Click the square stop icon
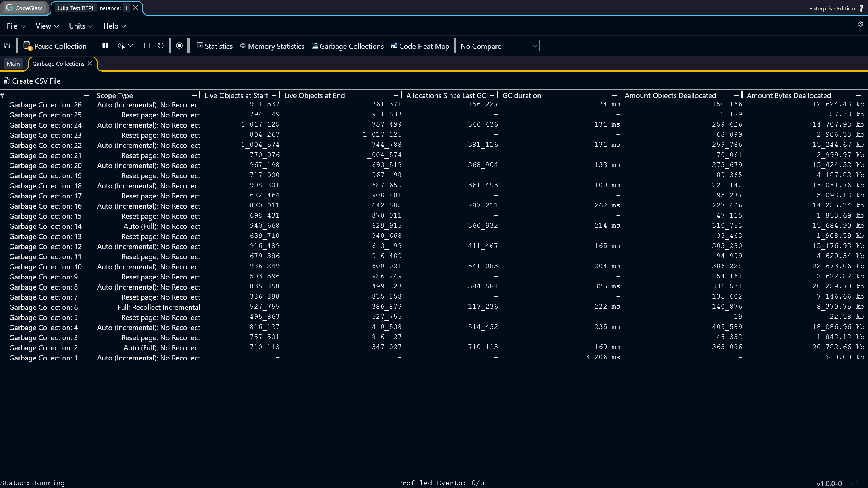This screenshot has height=488, width=868. tap(146, 46)
